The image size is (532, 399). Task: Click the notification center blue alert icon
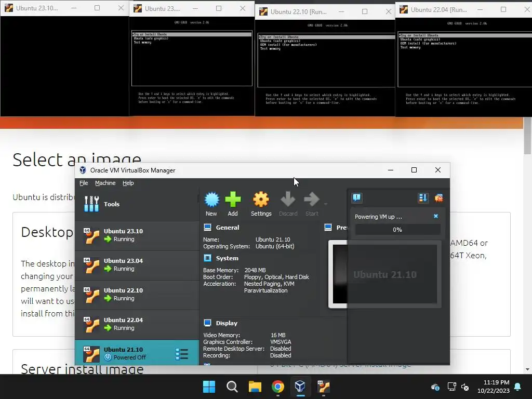click(356, 198)
